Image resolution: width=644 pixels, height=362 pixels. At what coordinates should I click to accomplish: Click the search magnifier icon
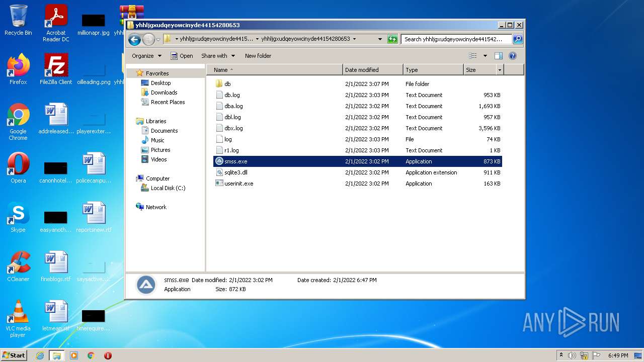coord(517,39)
